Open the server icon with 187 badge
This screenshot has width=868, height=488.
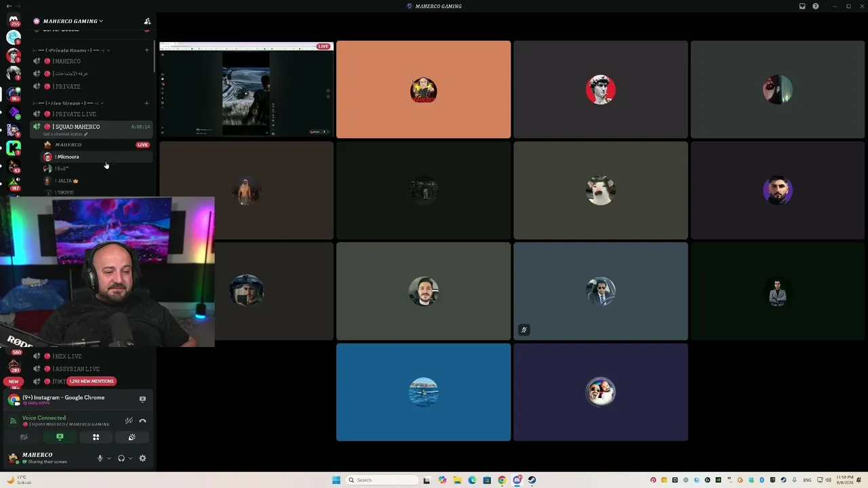pyautogui.click(x=14, y=184)
